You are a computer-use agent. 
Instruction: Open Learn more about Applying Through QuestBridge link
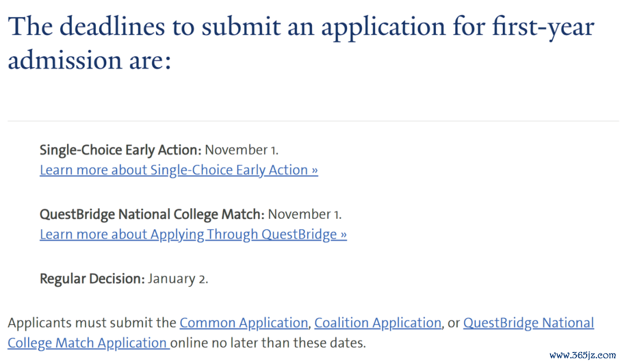pos(193,235)
